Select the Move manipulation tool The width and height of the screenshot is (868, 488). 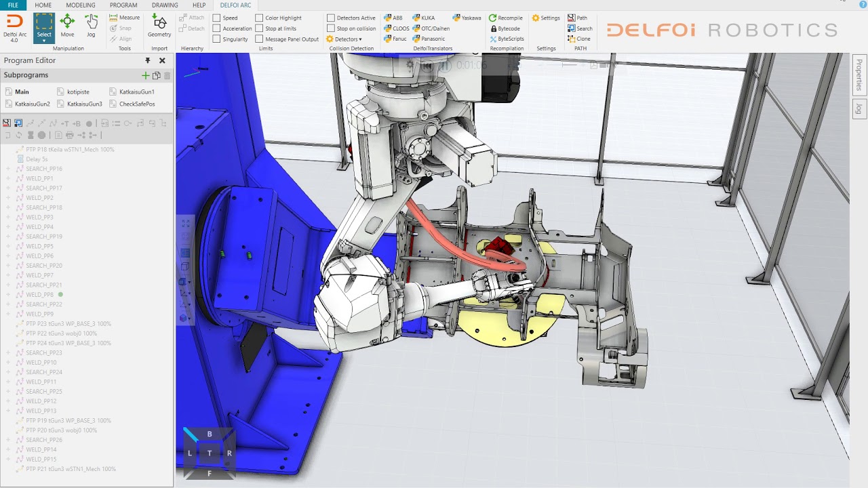(x=67, y=26)
